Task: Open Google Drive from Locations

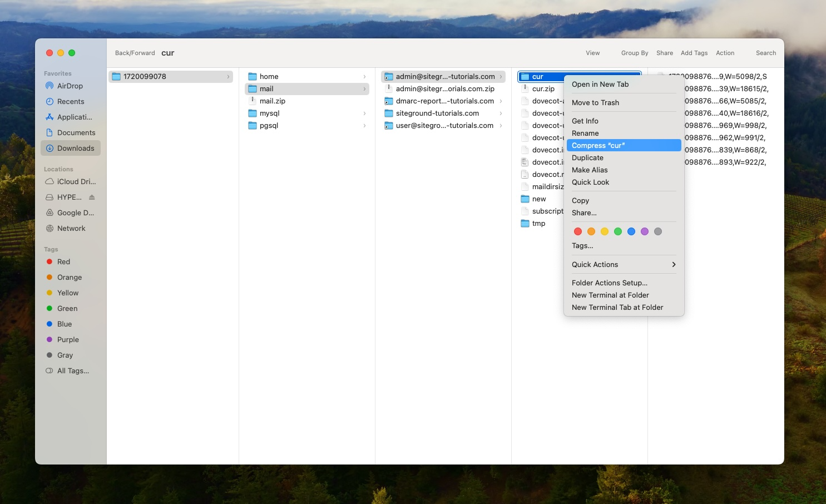Action: tap(76, 213)
